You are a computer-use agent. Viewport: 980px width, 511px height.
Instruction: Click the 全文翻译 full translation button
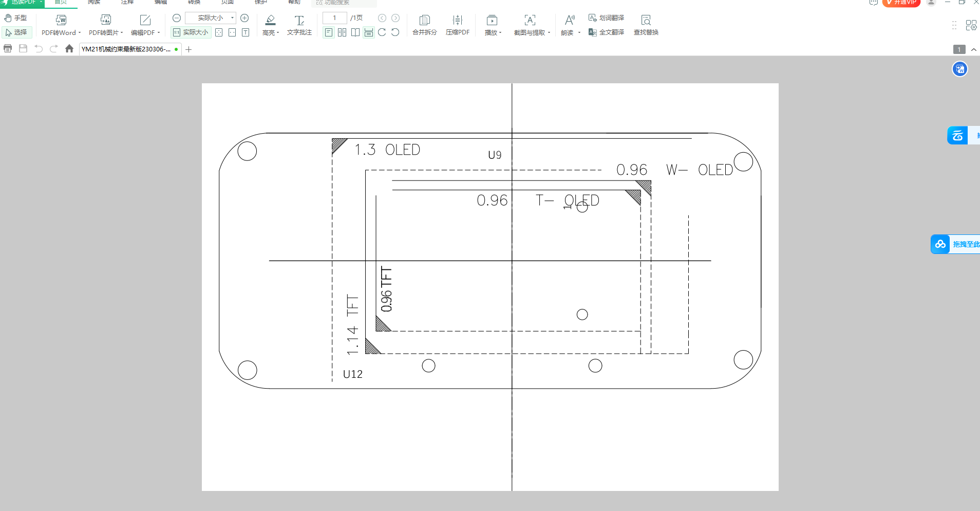[607, 32]
